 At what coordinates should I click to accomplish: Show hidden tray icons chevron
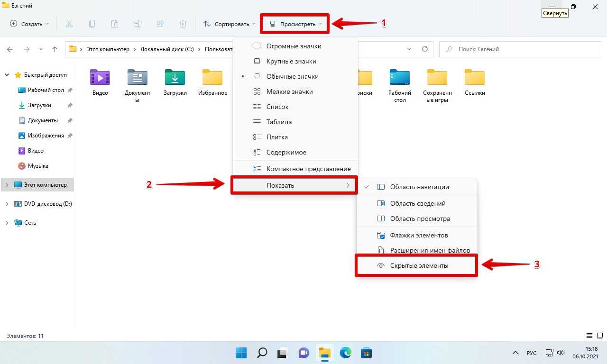point(515,353)
